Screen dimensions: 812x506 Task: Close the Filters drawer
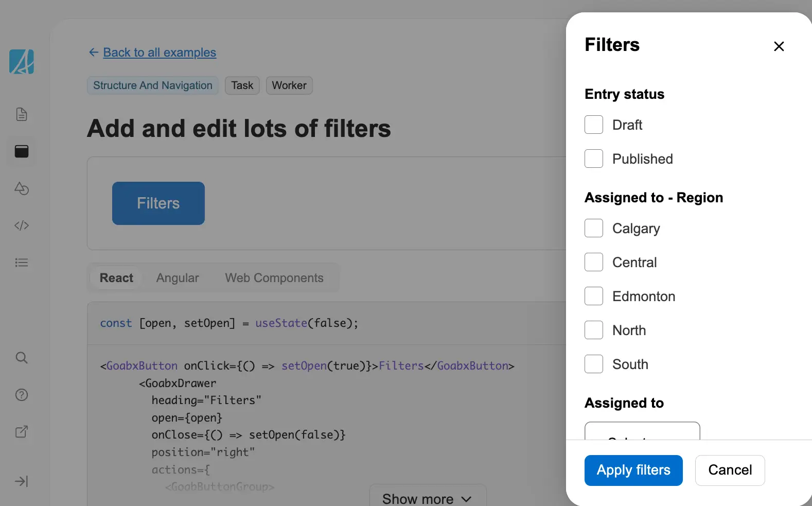coord(779,46)
